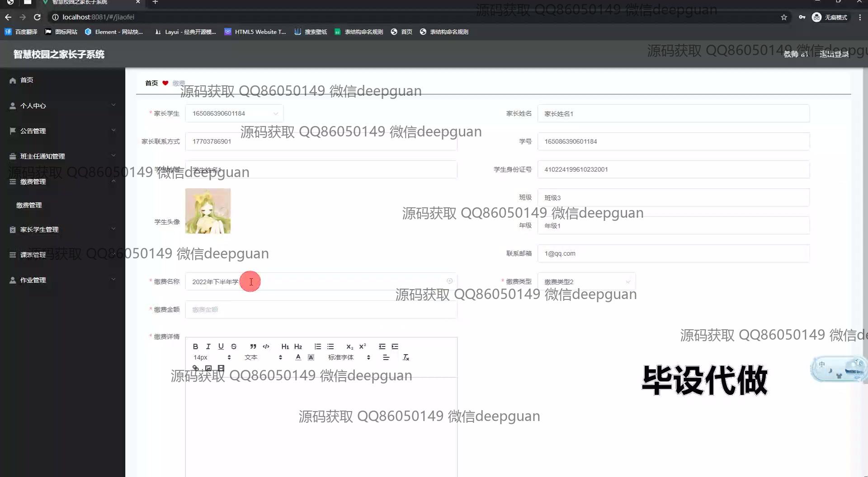Viewport: 868px width, 477px height.
Task: Open the text color picker
Action: [298, 357]
